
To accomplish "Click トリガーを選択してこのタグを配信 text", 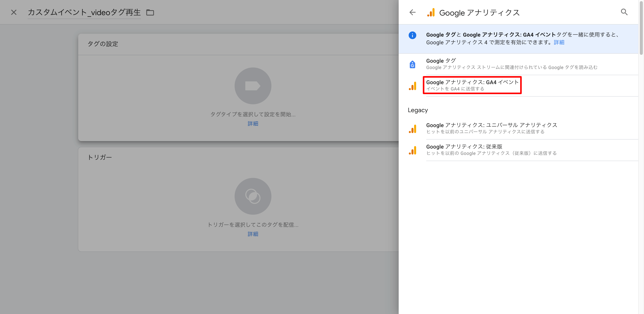I will (x=253, y=225).
